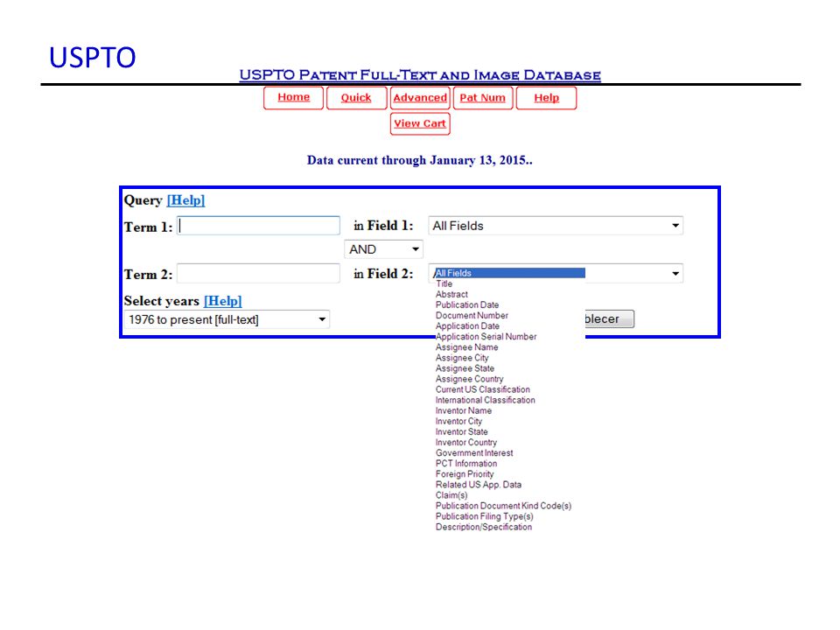Select All Fields in Field 2 list
The height and width of the screenshot is (630, 840).
tap(509, 273)
